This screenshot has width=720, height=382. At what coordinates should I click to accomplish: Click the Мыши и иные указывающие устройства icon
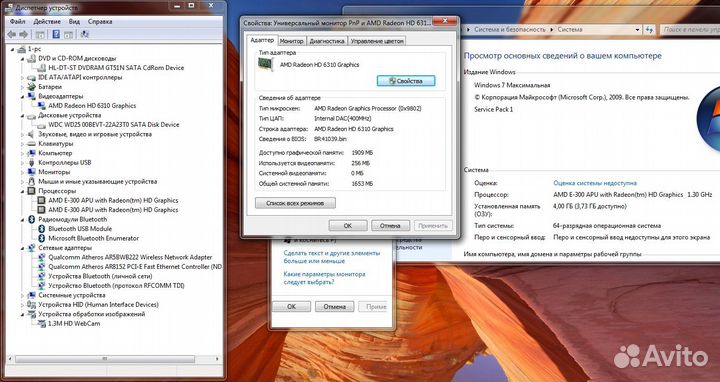point(32,181)
